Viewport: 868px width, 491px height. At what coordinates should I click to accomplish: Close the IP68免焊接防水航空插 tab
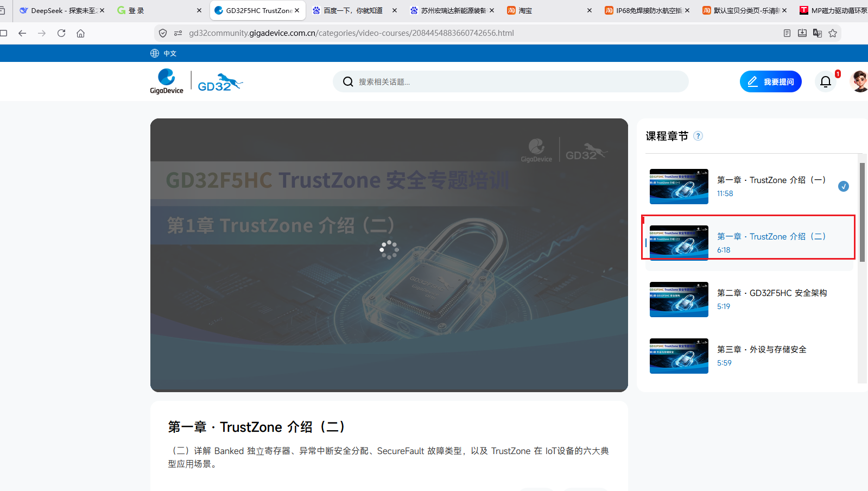[x=687, y=10]
